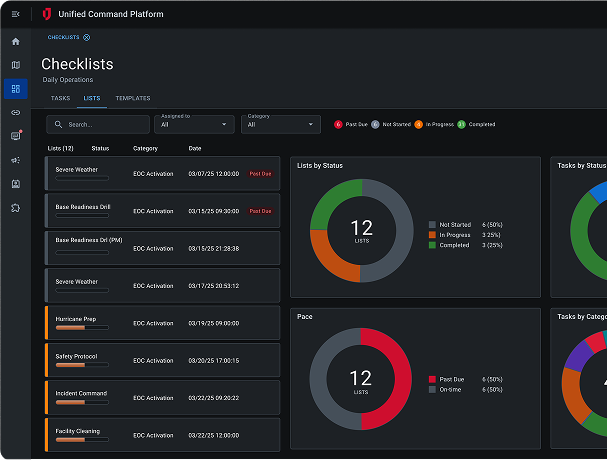Expand the Assigned to dropdown

tap(195, 124)
